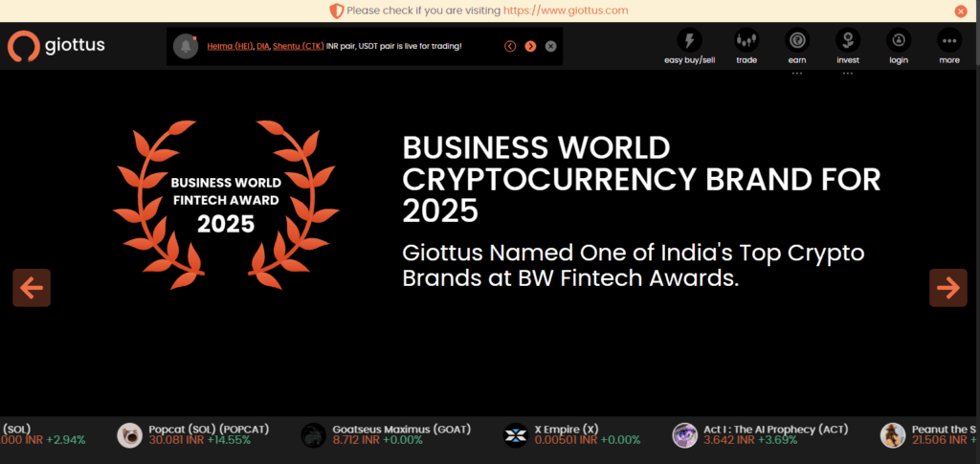Go to previous banner slide
This screenshot has height=464, width=980.
(x=32, y=288)
